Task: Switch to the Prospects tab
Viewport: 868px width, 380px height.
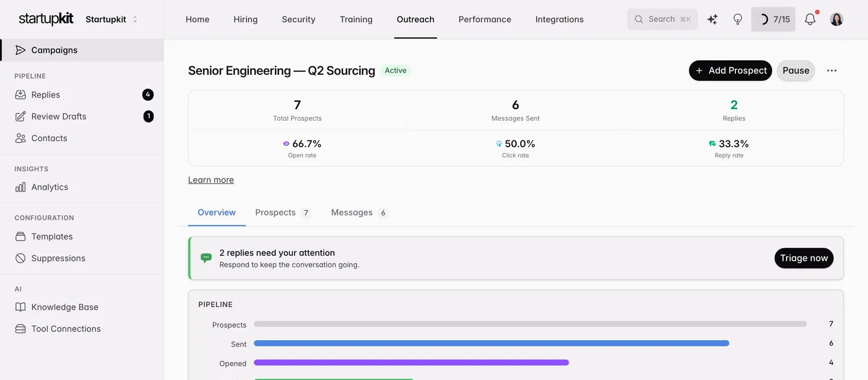Action: pyautogui.click(x=283, y=212)
